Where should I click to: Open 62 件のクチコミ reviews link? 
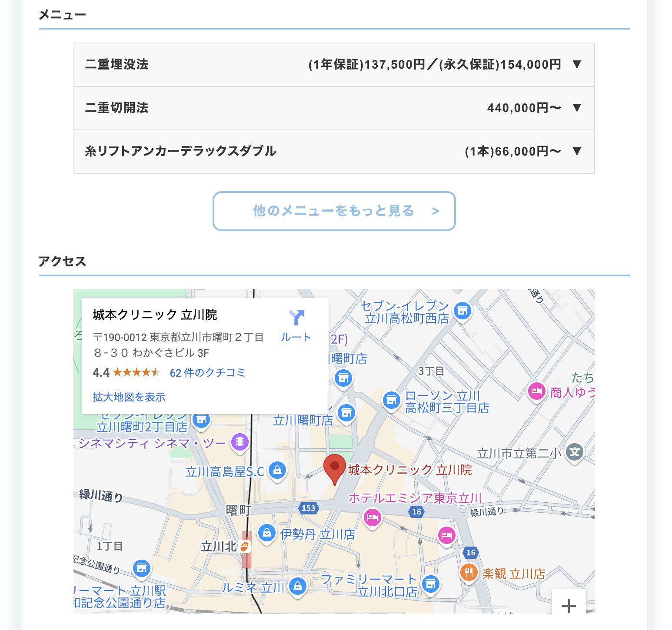pos(207,373)
